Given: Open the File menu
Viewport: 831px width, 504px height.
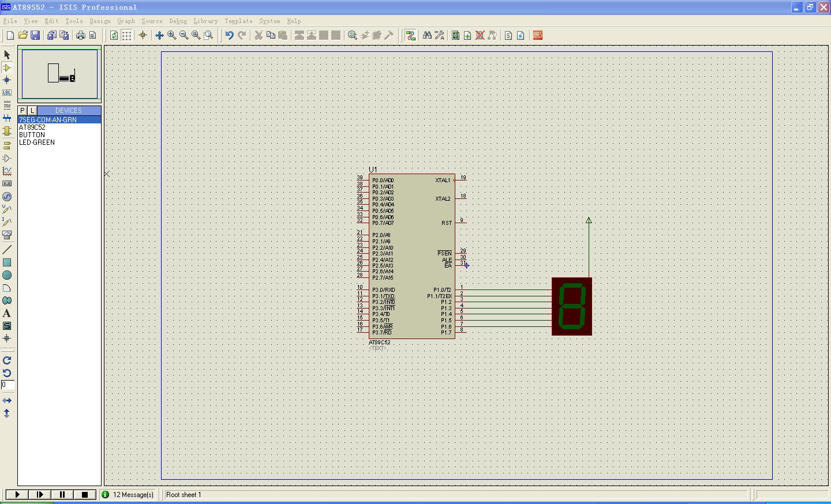Looking at the screenshot, I should [10, 21].
